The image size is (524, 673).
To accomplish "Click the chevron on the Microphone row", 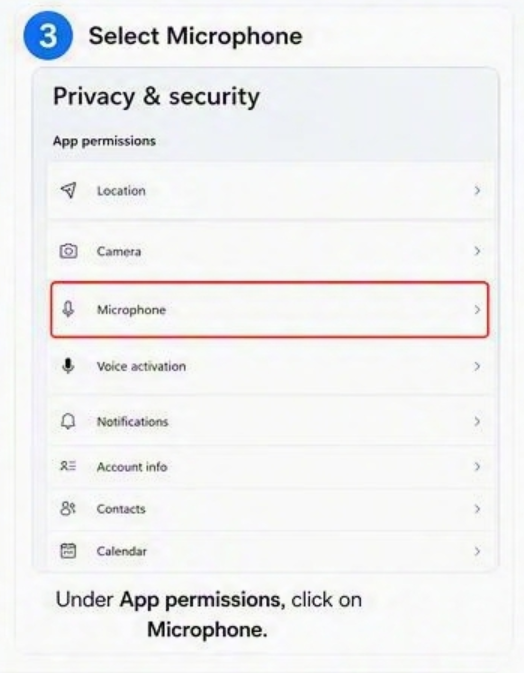I will pyautogui.click(x=477, y=309).
